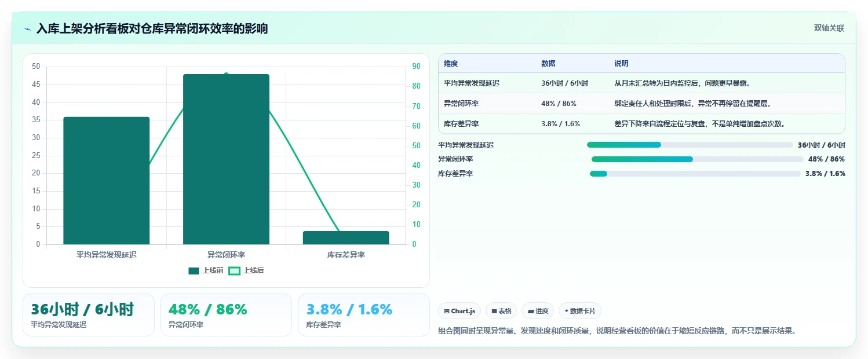This screenshot has height=359, width=868.
Task: Click the right axis tick 90
Action: tap(416, 67)
